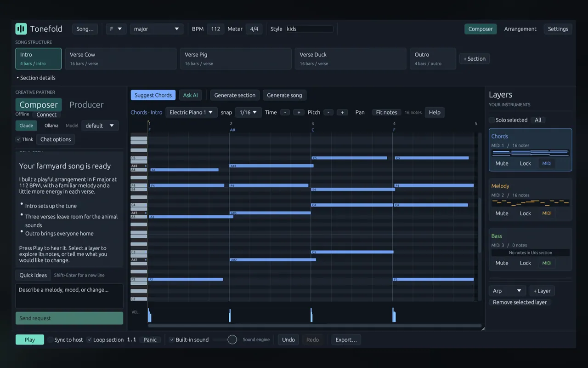Expand Section details
588x368 pixels.
pos(36,78)
